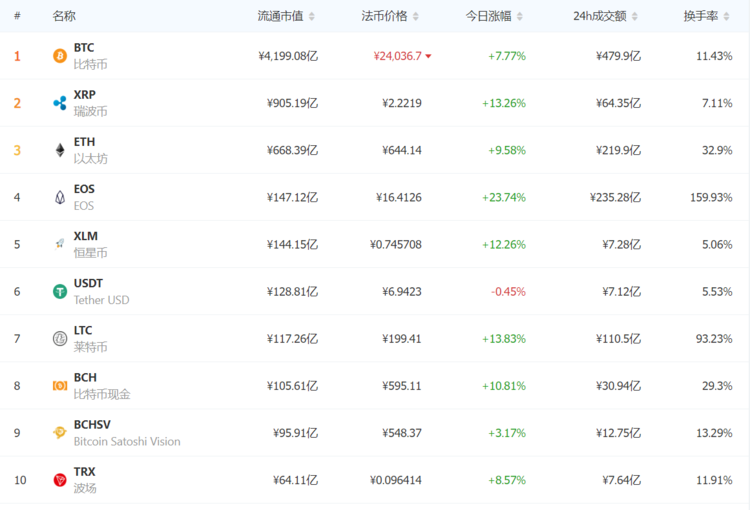
Task: Open the LTC coin name link
Action: point(83,331)
